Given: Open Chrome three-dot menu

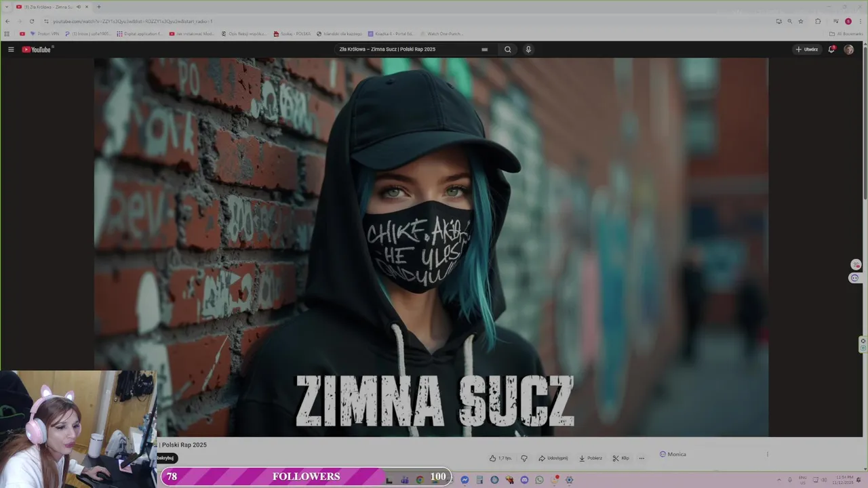Looking at the screenshot, I should coord(860,21).
